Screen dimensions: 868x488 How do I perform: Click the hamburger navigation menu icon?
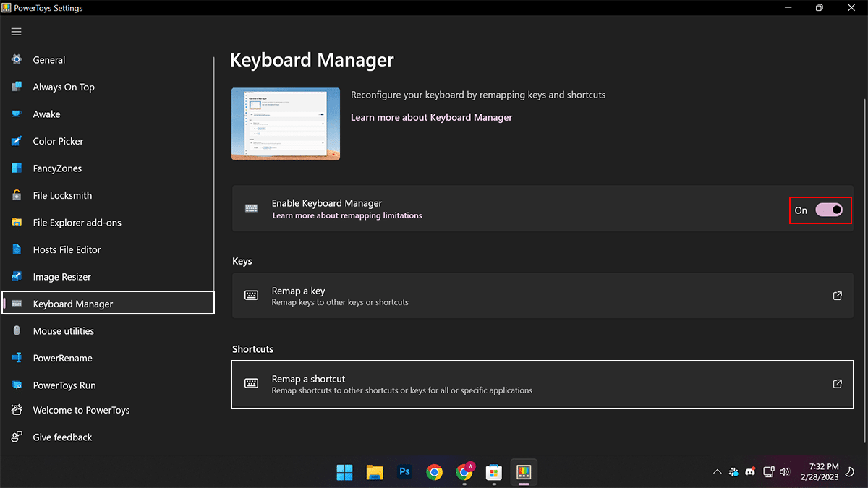tap(16, 32)
